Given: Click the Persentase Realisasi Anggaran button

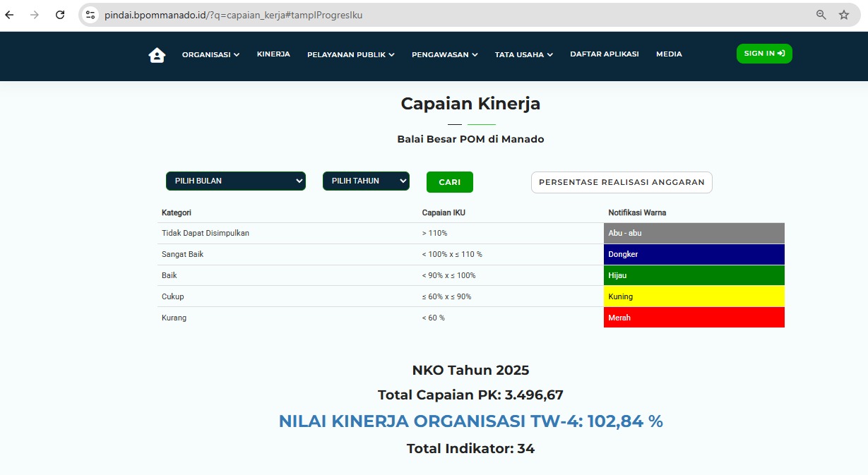Looking at the screenshot, I should coord(622,182).
